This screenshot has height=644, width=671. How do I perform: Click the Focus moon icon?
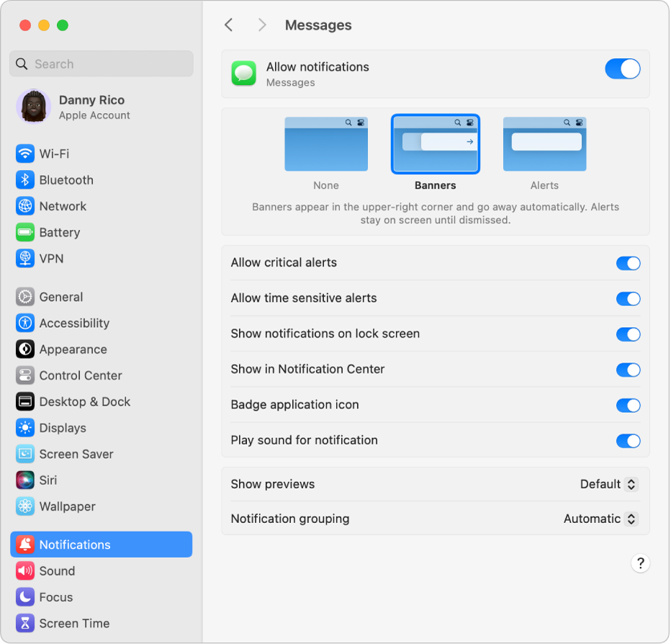click(26, 597)
